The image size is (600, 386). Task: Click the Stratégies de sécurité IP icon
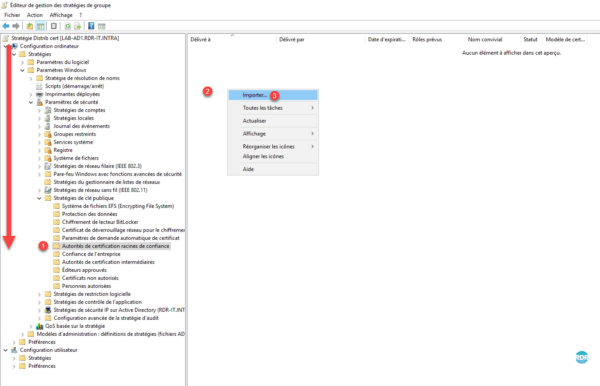pyautogui.click(x=48, y=310)
